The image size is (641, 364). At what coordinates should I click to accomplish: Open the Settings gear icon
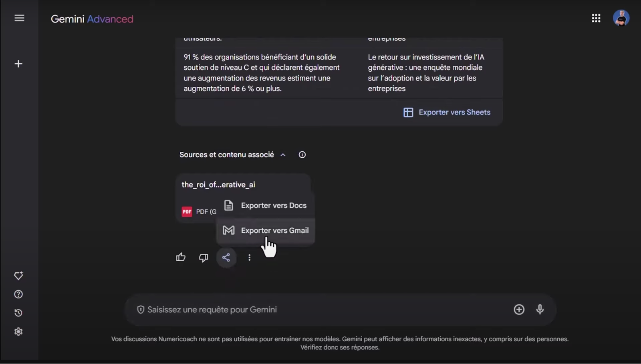point(18,332)
